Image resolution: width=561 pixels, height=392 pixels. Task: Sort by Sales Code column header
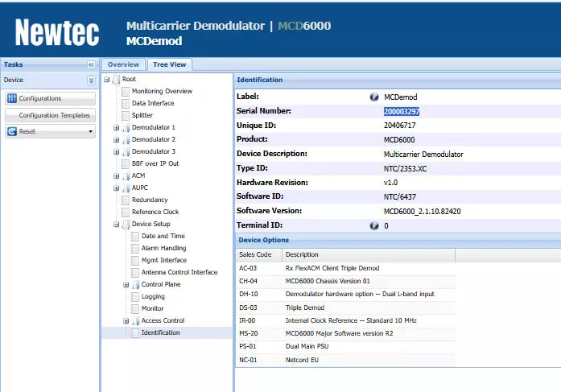coord(258,254)
